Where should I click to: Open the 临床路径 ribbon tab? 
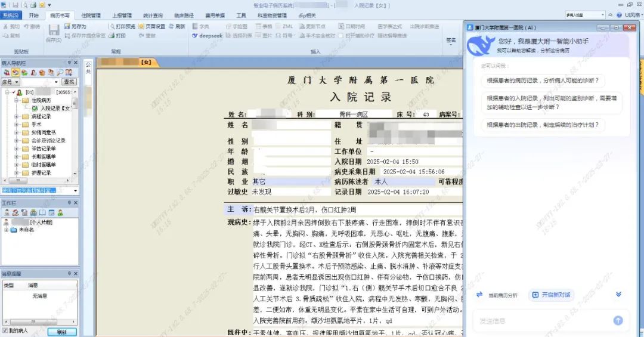tap(185, 16)
